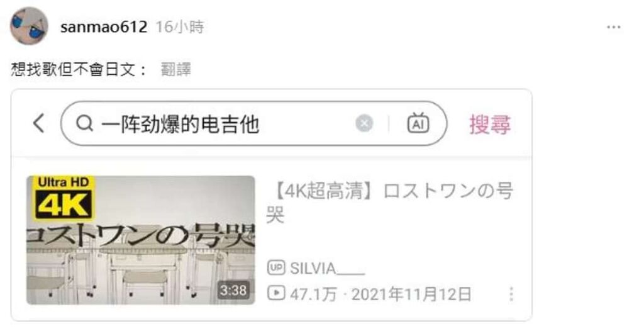Open sanmao612's profile avatar

(29, 26)
